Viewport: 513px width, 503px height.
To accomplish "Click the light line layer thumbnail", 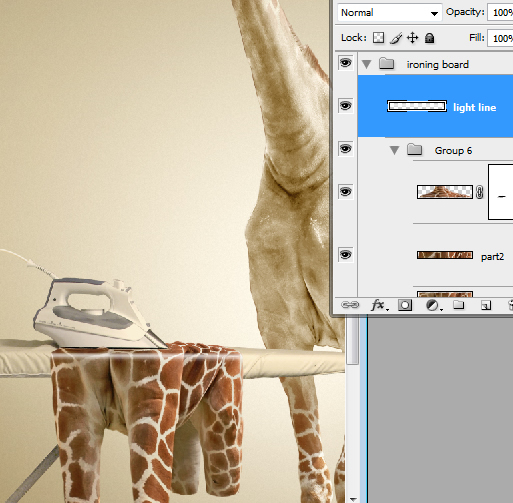I will [x=417, y=106].
